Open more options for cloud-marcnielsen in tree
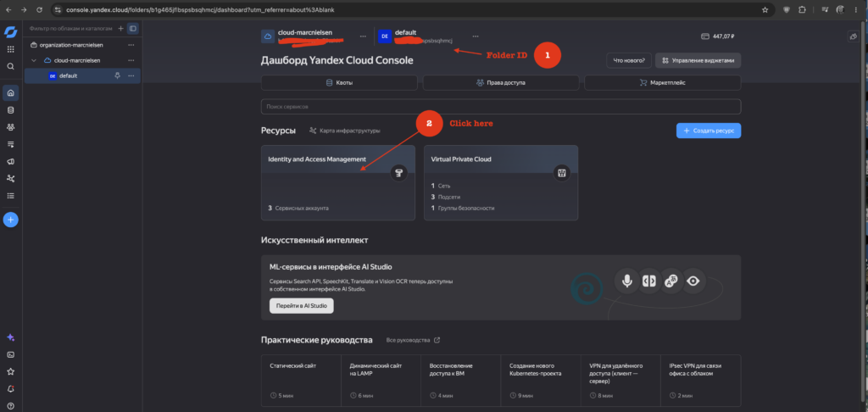This screenshot has height=412, width=868. [131, 60]
